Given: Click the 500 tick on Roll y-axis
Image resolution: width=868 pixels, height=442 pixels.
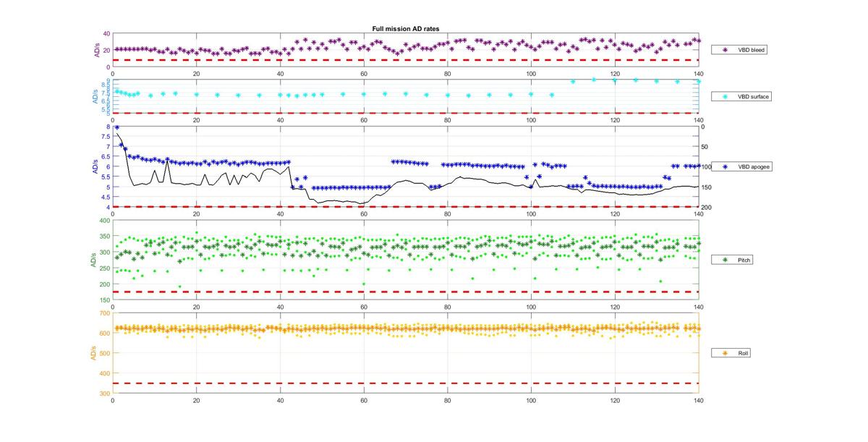Looking at the screenshot, I should tap(105, 353).
